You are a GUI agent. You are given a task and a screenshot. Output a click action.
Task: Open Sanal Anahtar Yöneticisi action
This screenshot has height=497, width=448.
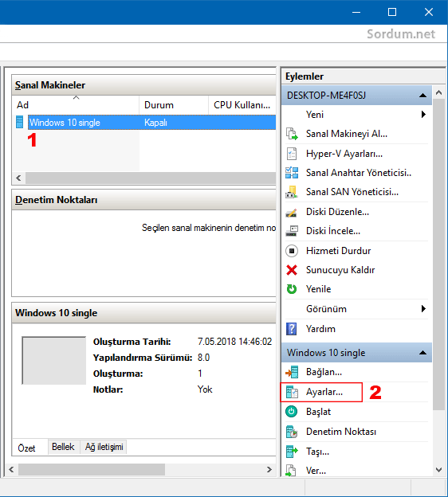(359, 173)
